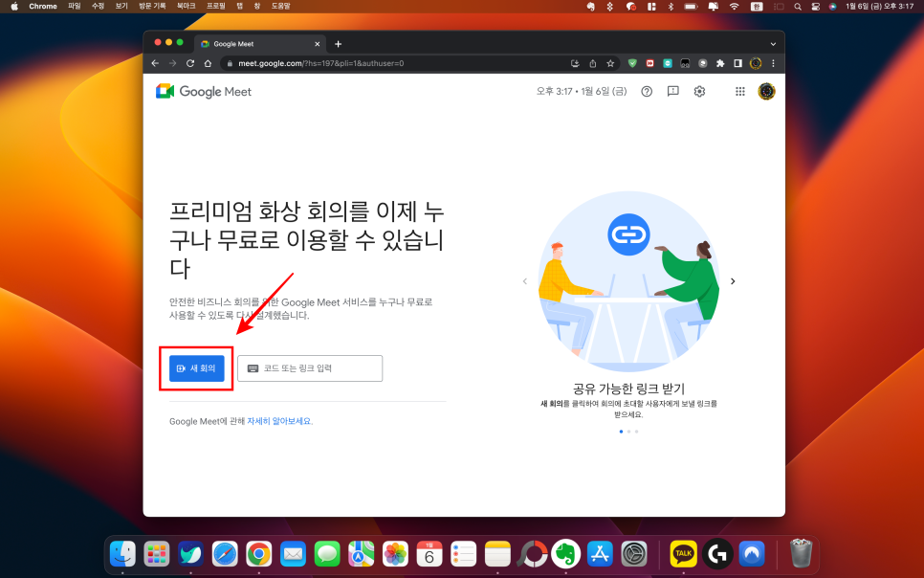Open Evernote from the Dock
The width and height of the screenshot is (924, 578).
coord(565,554)
